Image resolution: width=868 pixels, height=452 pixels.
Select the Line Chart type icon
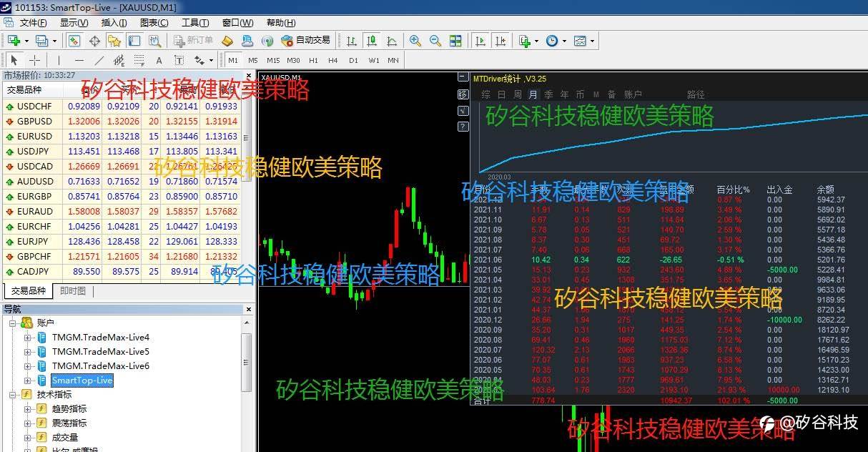click(391, 41)
